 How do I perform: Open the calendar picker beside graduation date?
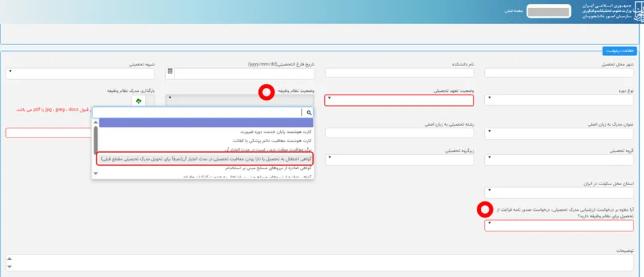(x=170, y=71)
